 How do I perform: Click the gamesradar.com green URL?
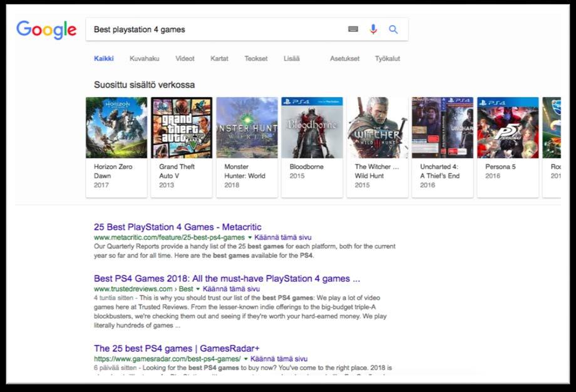point(167,359)
